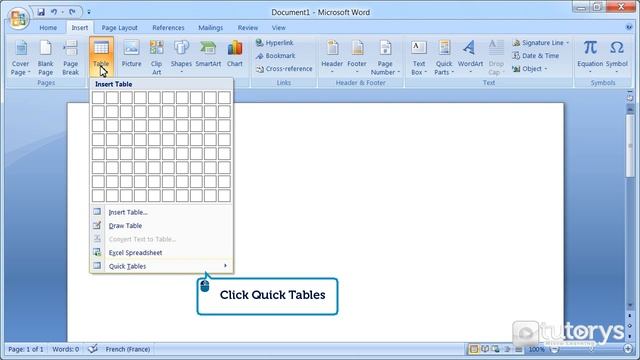Save the document from Quick Access Toolbar
Image resolution: width=640 pixels, height=360 pixels.
[x=41, y=12]
